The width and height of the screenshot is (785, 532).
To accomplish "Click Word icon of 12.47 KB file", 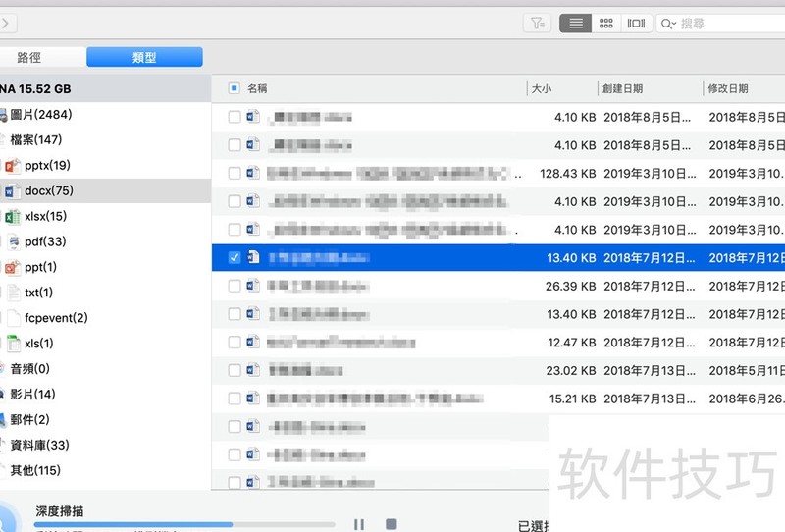I will 253,342.
